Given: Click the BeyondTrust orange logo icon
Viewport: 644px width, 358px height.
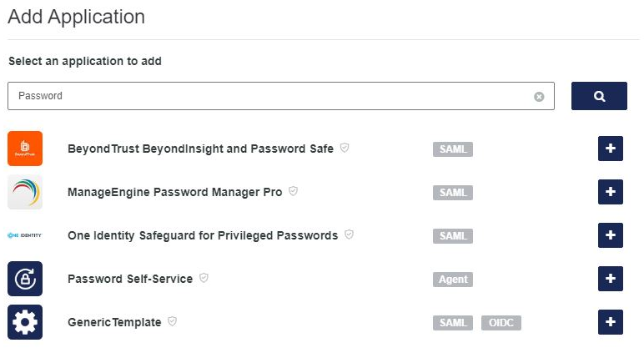Looking at the screenshot, I should tap(25, 149).
